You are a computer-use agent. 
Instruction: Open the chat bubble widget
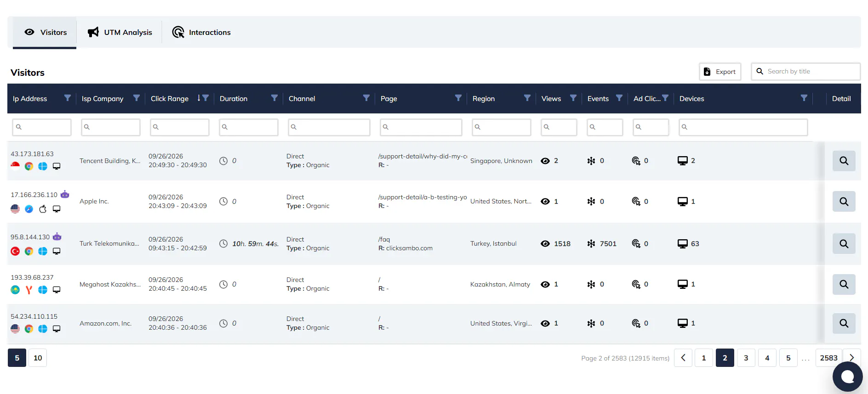point(847,377)
